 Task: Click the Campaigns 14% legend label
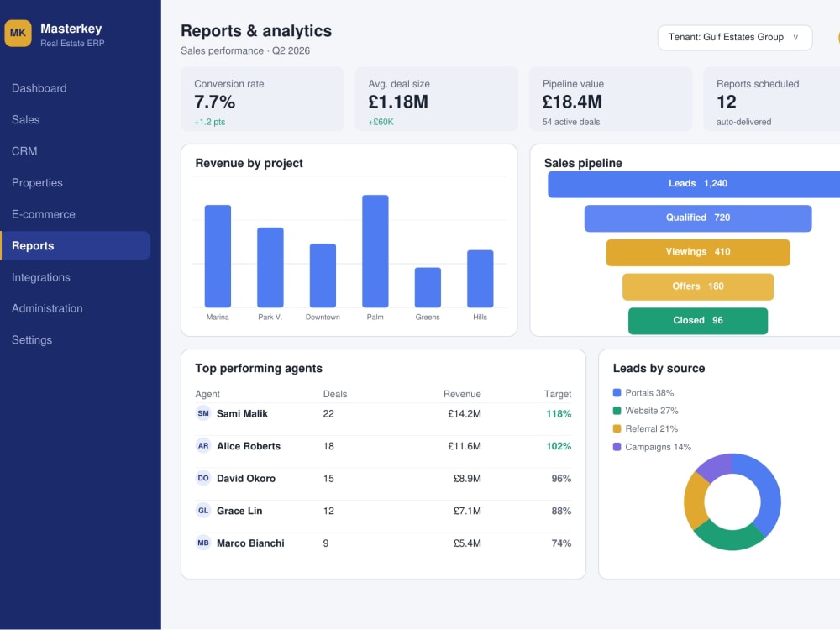click(x=658, y=448)
